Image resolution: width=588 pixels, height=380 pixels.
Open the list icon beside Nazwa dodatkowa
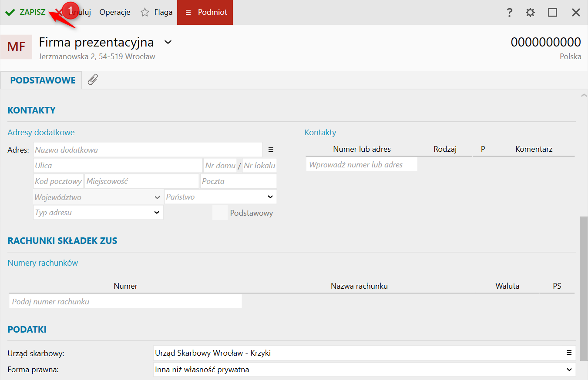271,150
